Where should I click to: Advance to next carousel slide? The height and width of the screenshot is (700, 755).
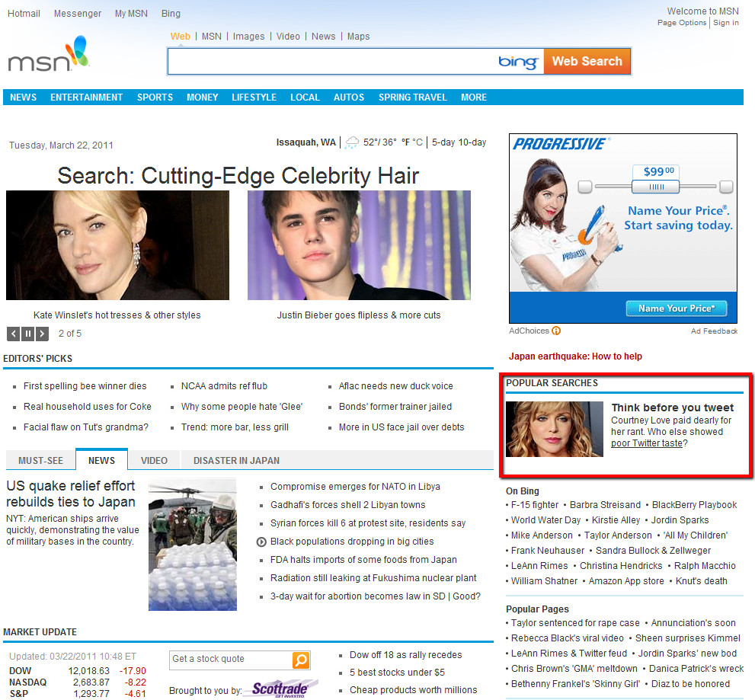[x=43, y=334]
